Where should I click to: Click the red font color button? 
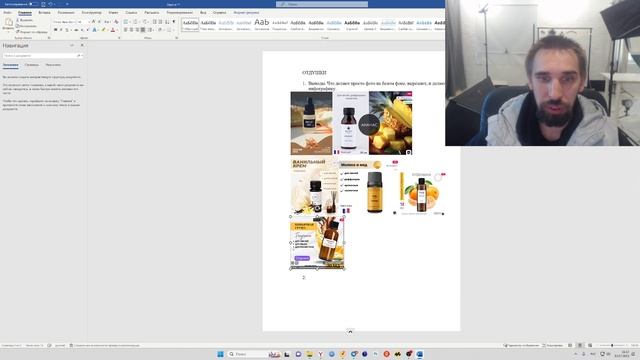[113, 30]
